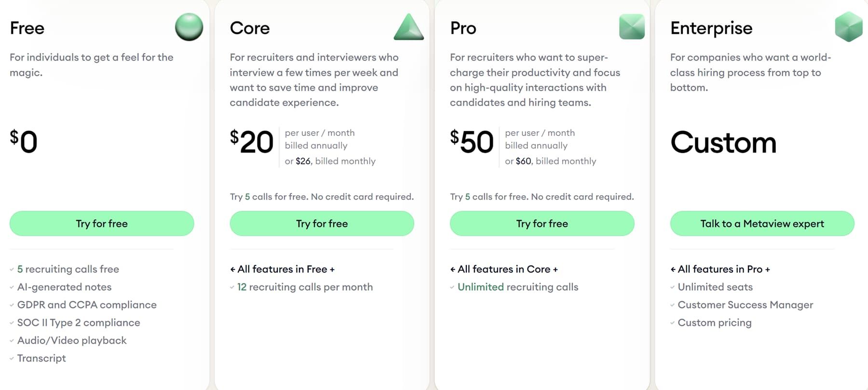Check the 'AI-generated notes' checkmark

[12, 287]
